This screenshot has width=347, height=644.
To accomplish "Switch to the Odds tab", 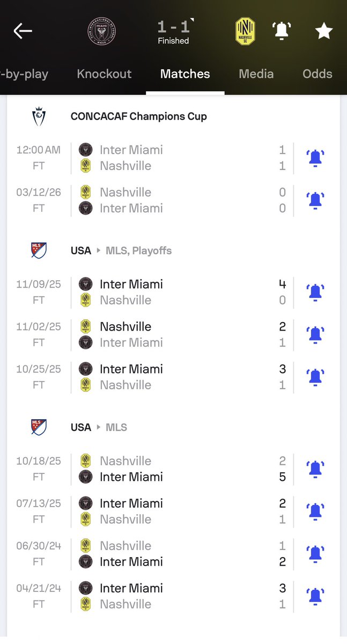I will pos(317,74).
